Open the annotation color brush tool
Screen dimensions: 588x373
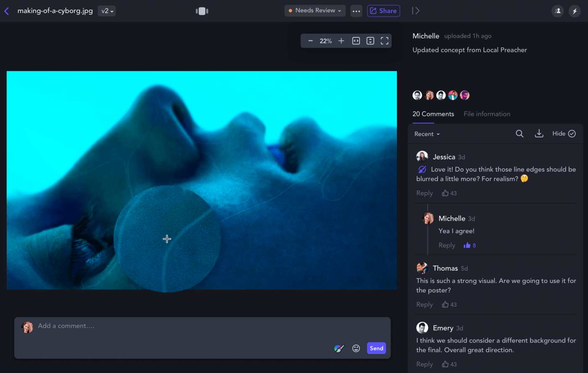click(339, 348)
